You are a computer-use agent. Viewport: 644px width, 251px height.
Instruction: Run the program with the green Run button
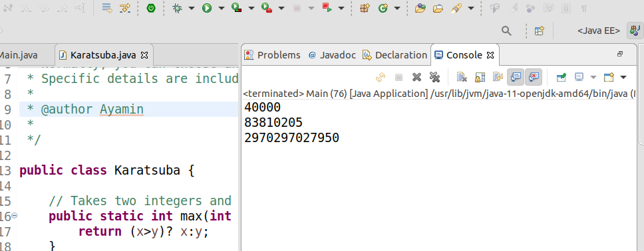click(x=207, y=8)
